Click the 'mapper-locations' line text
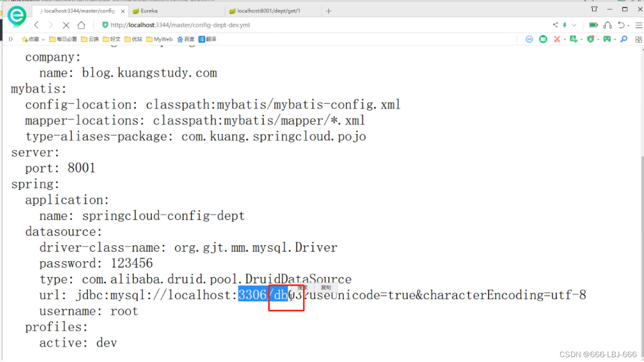644x362 pixels. 195,121
